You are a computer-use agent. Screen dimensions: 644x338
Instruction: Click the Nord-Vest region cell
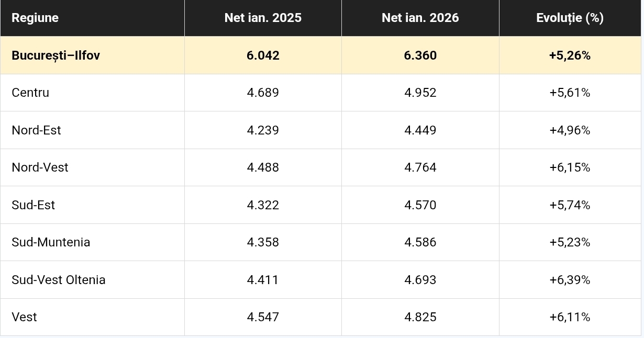pyautogui.click(x=40, y=167)
